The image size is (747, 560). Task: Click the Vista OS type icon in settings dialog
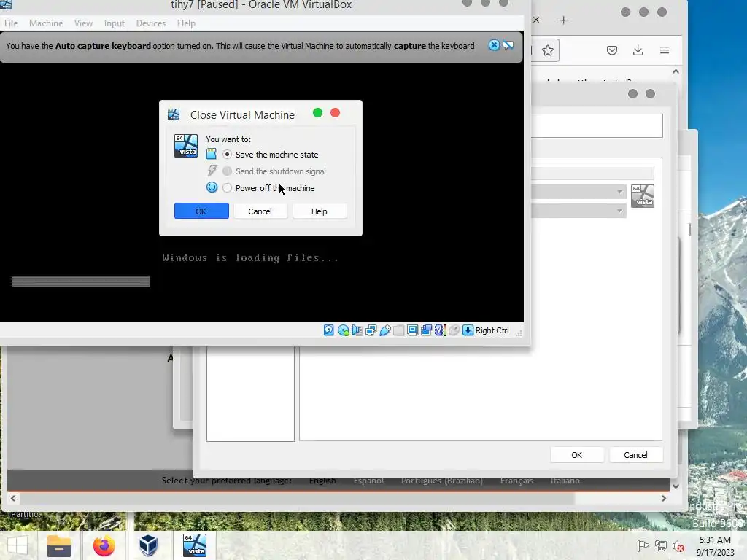click(642, 195)
